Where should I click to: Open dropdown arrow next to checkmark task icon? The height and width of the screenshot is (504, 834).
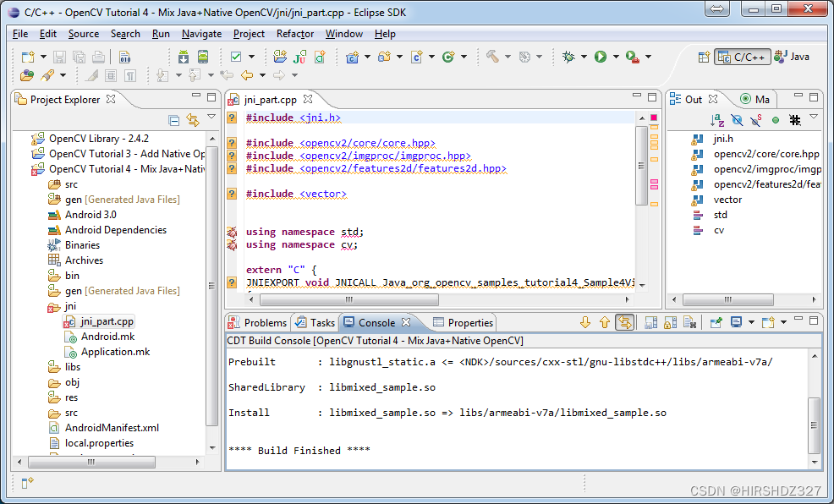coord(251,57)
